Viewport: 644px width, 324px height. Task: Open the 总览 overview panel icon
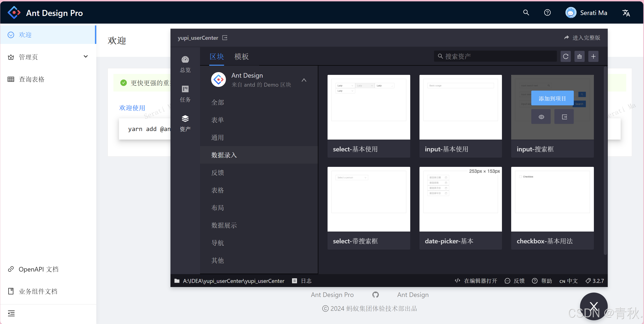click(x=185, y=60)
